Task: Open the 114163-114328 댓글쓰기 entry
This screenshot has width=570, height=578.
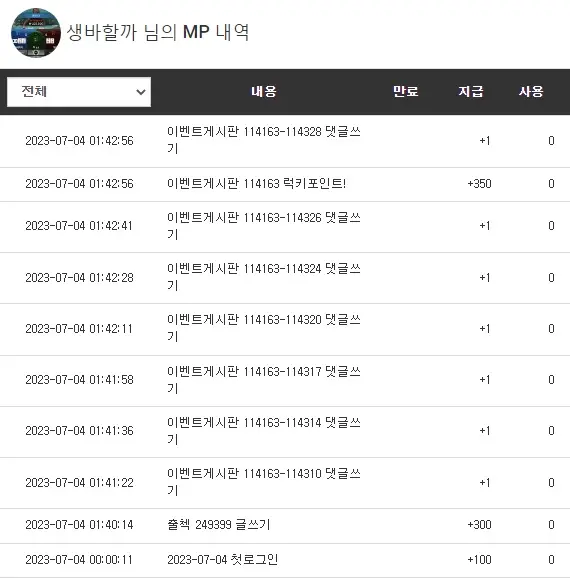Action: click(264, 140)
